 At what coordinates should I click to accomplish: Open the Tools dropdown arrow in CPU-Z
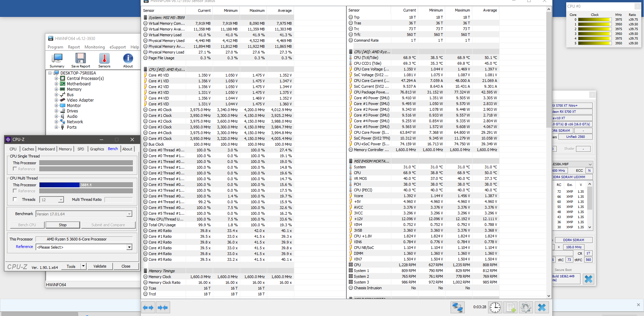pyautogui.click(x=83, y=266)
